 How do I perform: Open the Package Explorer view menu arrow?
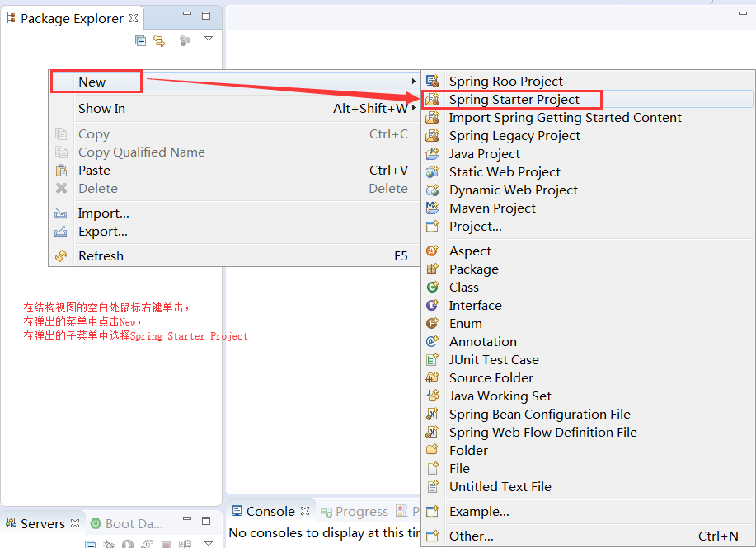click(x=209, y=39)
